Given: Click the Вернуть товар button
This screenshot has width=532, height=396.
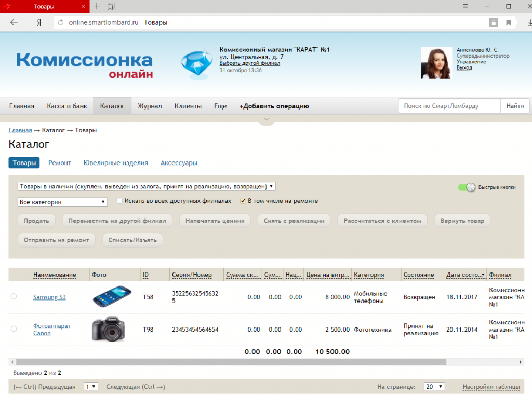Looking at the screenshot, I should [462, 221].
